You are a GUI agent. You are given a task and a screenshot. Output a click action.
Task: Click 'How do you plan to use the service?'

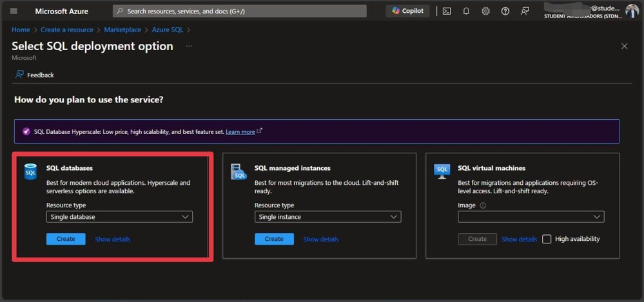89,100
